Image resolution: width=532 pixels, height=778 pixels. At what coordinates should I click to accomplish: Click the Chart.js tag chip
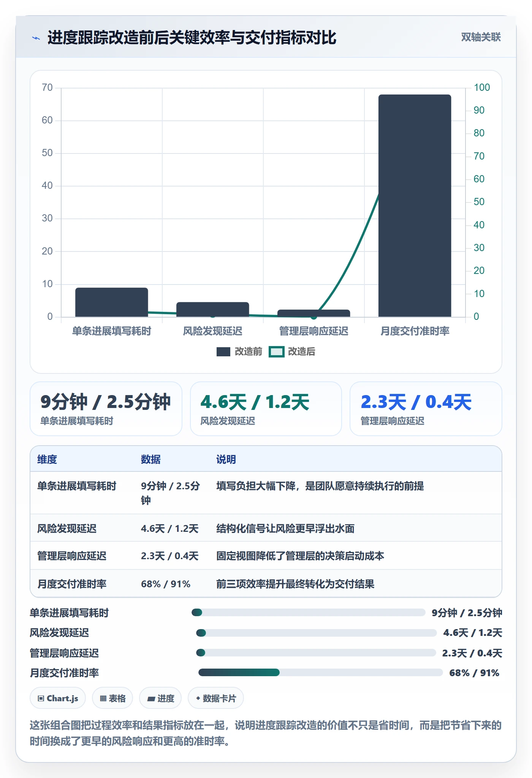[x=58, y=698]
